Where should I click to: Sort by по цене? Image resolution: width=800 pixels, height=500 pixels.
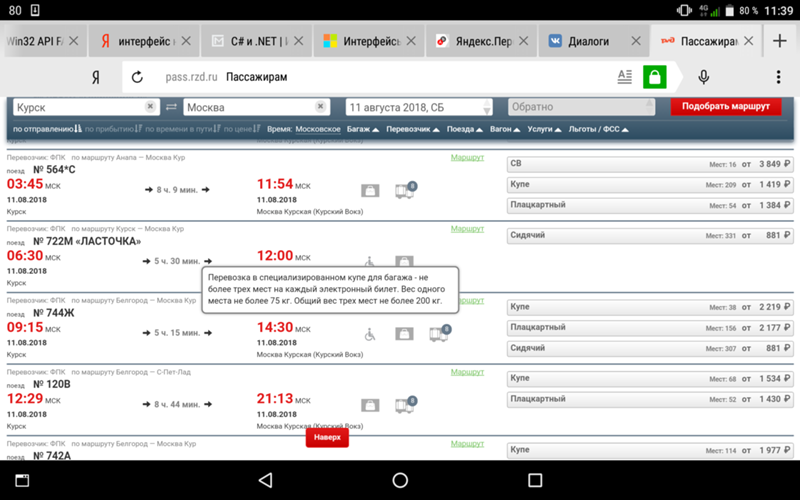click(x=242, y=129)
